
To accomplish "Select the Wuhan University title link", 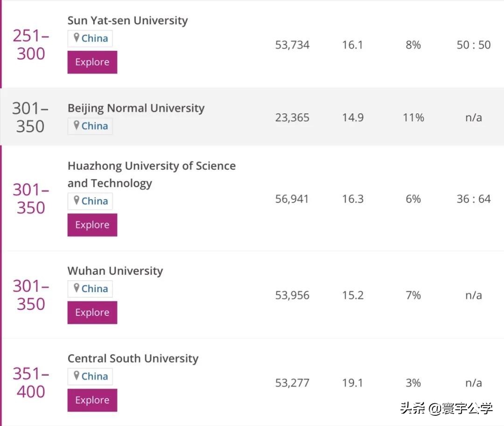I will pyautogui.click(x=115, y=271).
